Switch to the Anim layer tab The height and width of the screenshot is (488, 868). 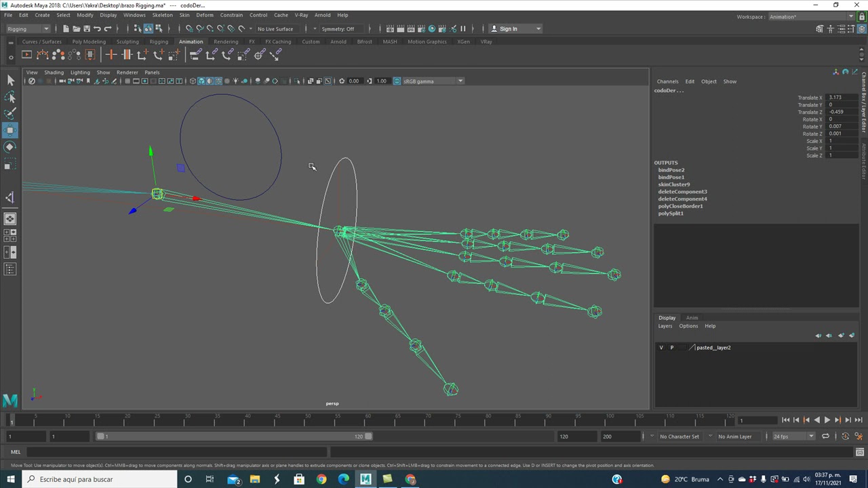(x=692, y=318)
